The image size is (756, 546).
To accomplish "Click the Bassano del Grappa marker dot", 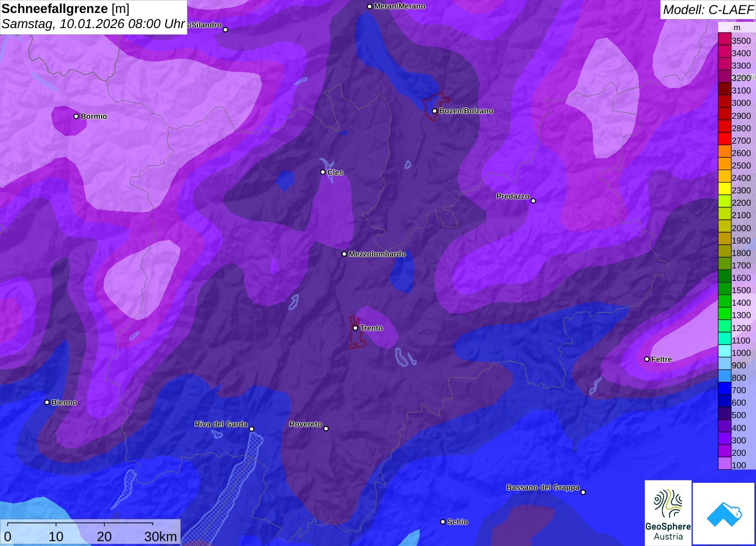I will pyautogui.click(x=583, y=492).
